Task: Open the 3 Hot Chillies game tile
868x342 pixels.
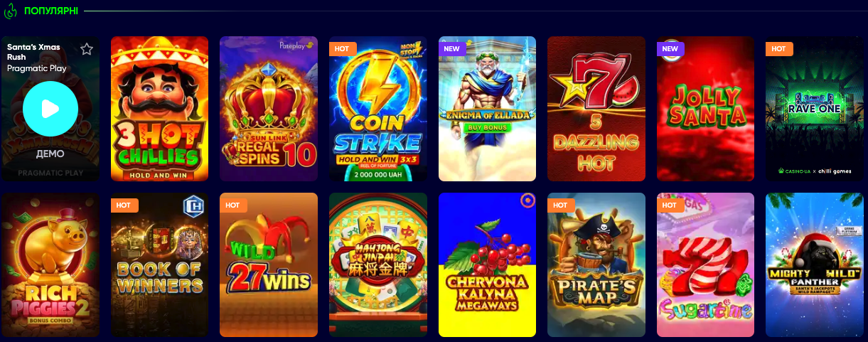Action: coord(159,109)
